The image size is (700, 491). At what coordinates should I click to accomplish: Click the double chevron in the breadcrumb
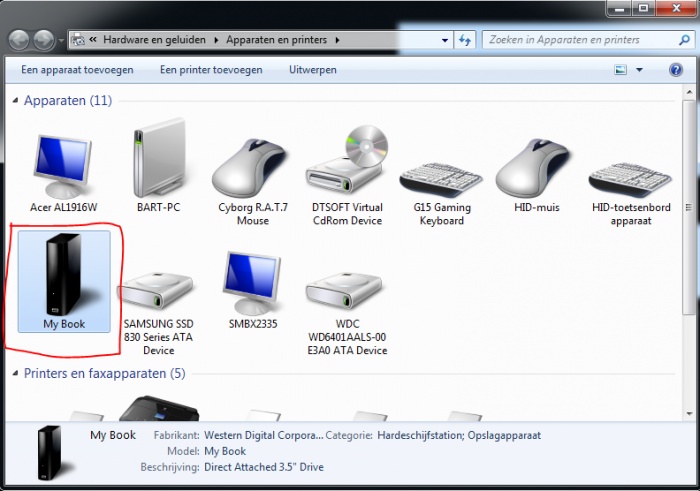tap(93, 40)
